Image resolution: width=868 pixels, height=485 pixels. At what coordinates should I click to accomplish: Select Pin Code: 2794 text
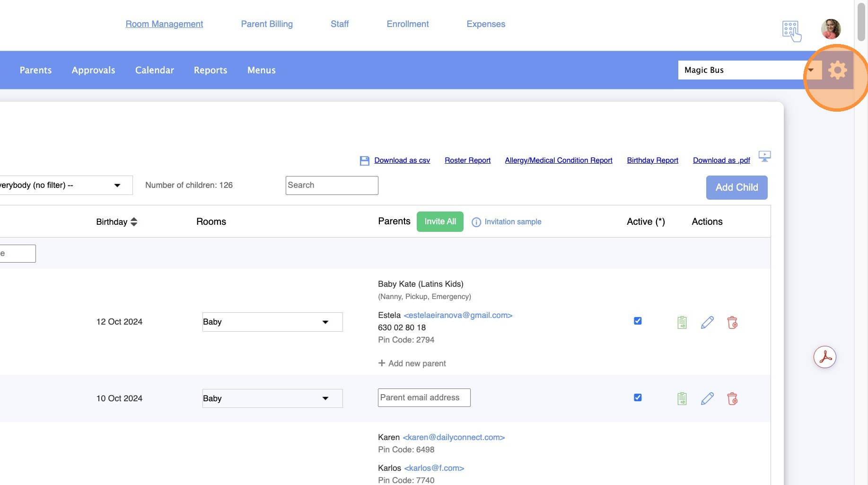(406, 340)
